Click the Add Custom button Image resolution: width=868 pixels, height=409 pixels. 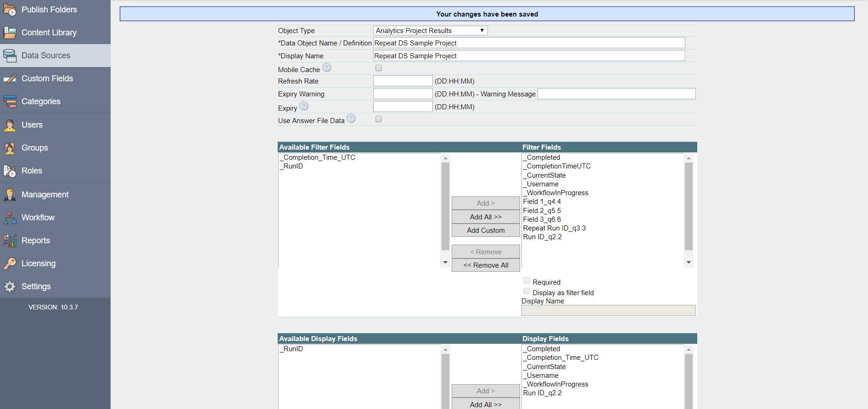[486, 230]
